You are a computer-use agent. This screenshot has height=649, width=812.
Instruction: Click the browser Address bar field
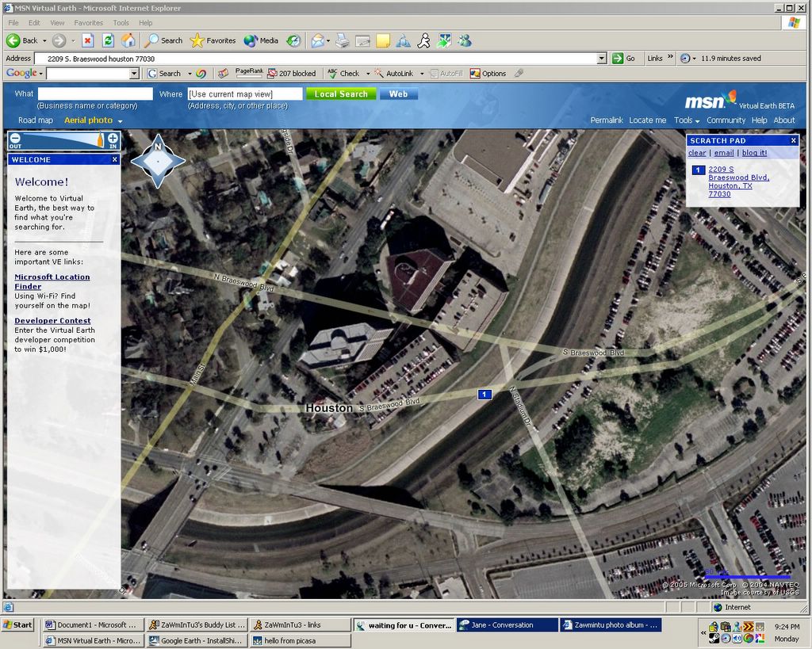coord(316,59)
